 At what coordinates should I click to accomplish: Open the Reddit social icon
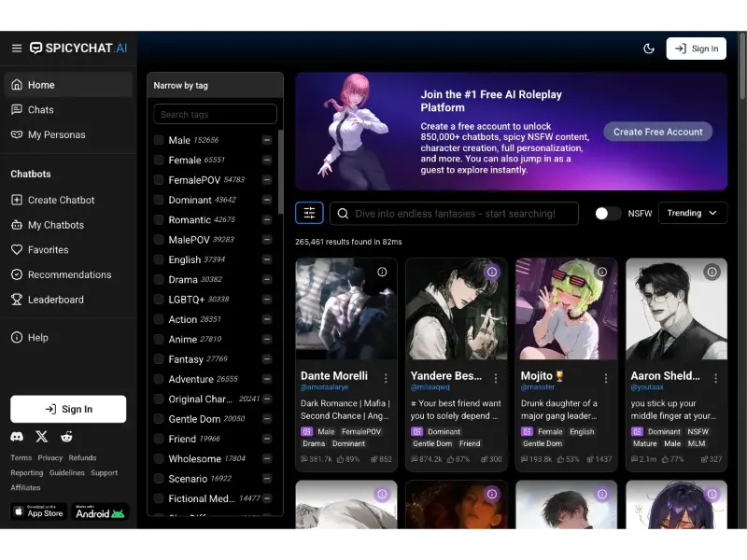click(x=66, y=436)
